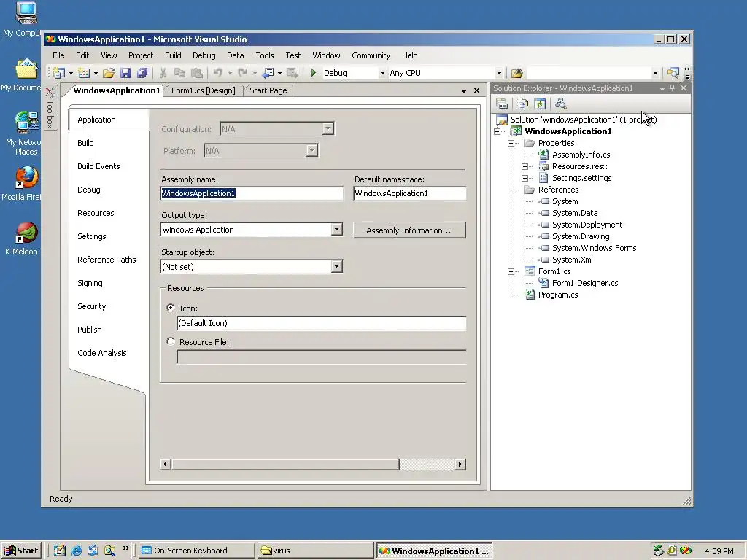Select Form1.Designer.cs in Solution Explorer
Screen dimensions: 747x560
[x=585, y=283]
